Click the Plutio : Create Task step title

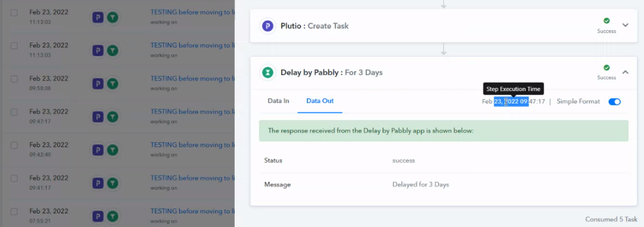click(315, 26)
